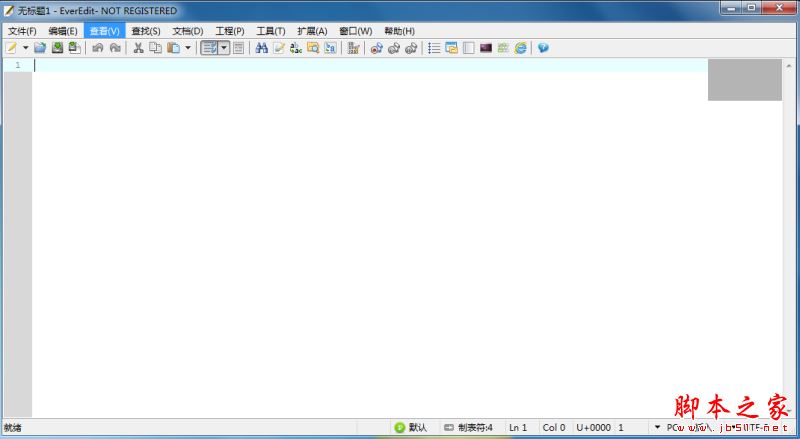Toggle the word wrap button
The image size is (800, 439).
click(209, 48)
